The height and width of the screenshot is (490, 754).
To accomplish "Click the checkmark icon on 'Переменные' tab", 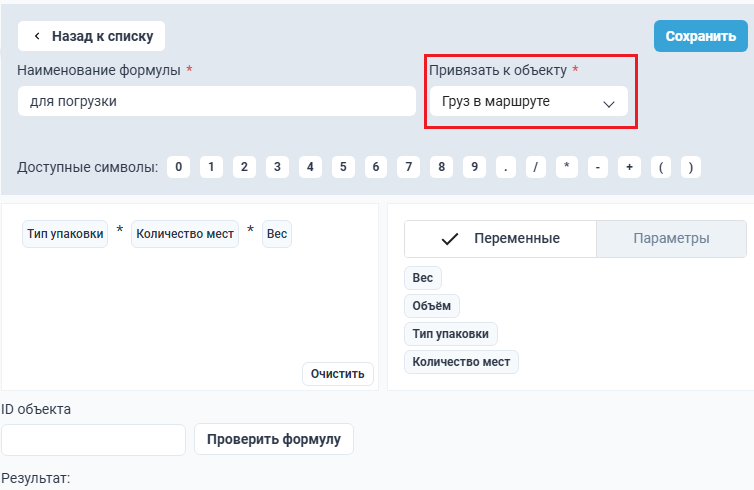I will tap(450, 239).
